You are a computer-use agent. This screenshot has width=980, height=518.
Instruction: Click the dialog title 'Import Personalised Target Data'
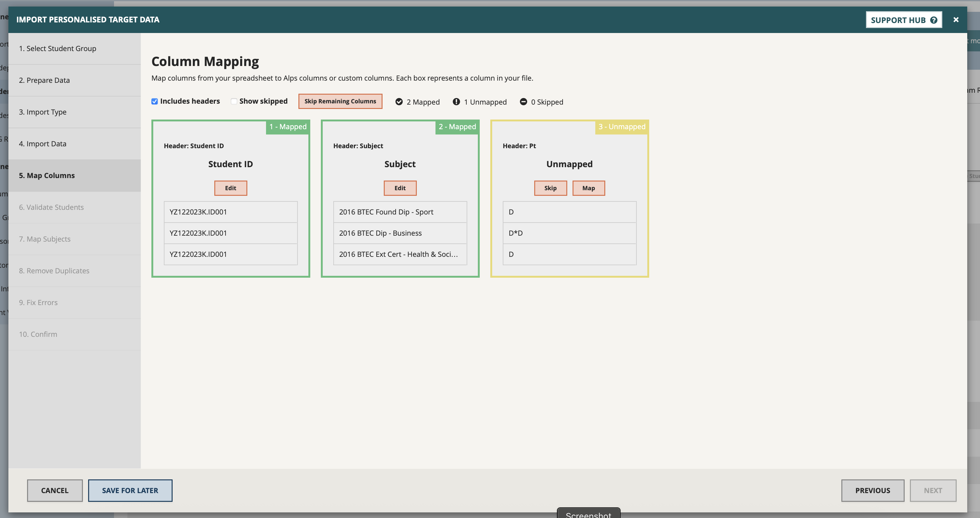88,20
